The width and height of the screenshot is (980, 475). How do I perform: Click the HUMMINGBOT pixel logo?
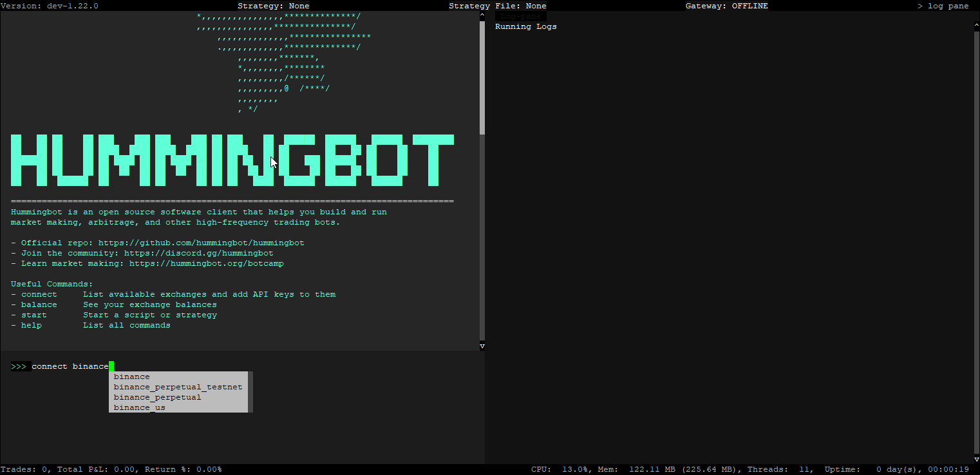[x=232, y=160]
